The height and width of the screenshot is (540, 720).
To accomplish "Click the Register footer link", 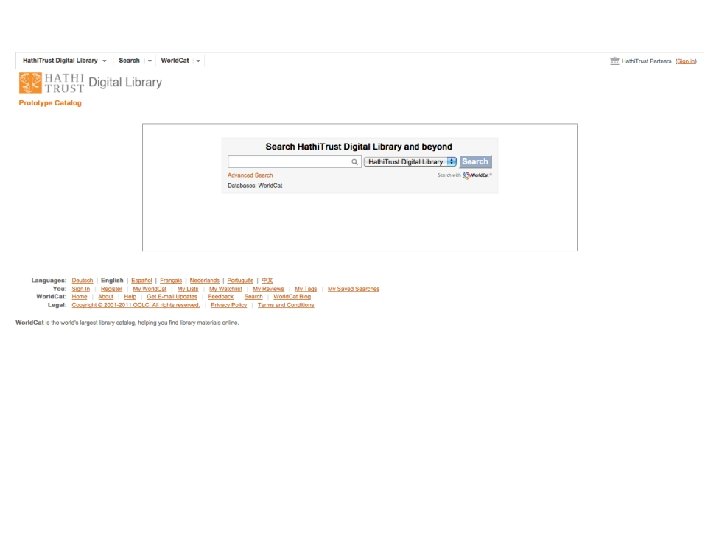I will click(112, 289).
